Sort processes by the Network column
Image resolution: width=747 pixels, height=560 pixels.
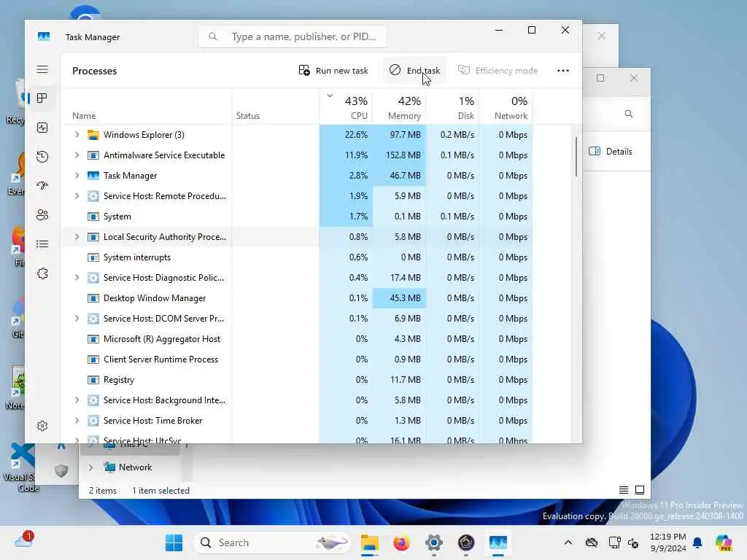(506, 107)
